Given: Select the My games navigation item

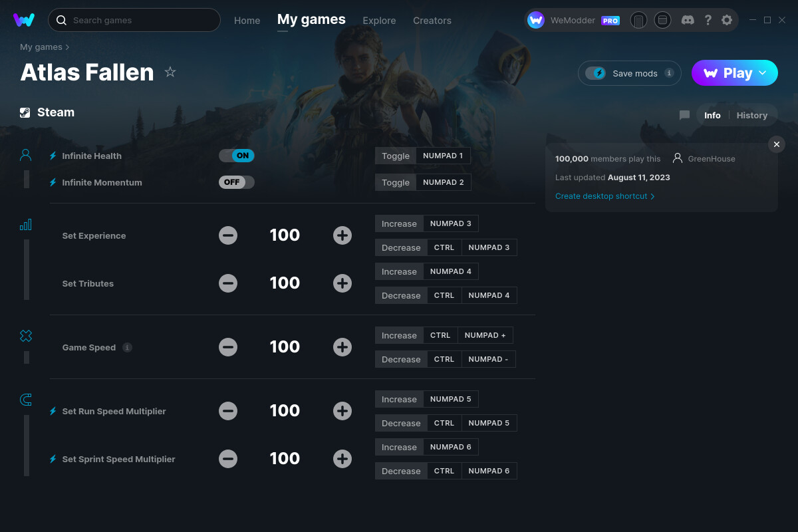Looking at the screenshot, I should [x=311, y=20].
